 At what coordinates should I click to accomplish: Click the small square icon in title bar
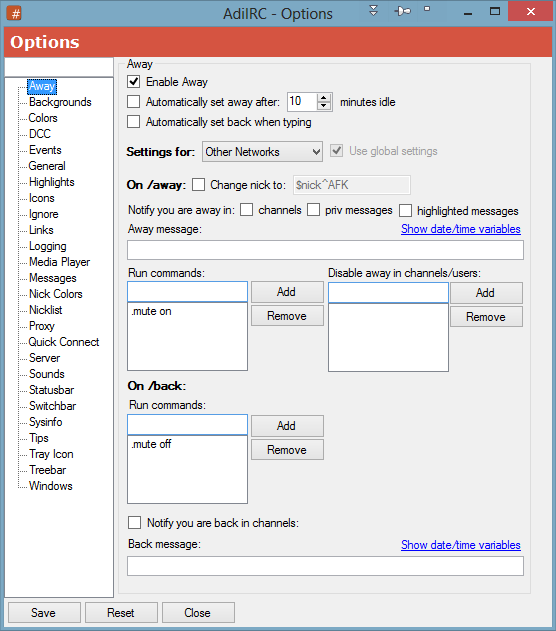(x=427, y=9)
